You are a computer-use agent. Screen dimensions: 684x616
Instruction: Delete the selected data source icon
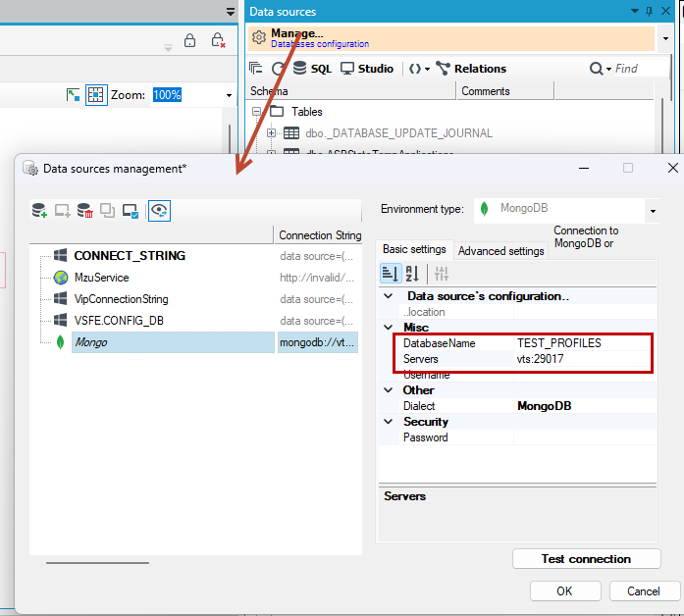pos(84,211)
